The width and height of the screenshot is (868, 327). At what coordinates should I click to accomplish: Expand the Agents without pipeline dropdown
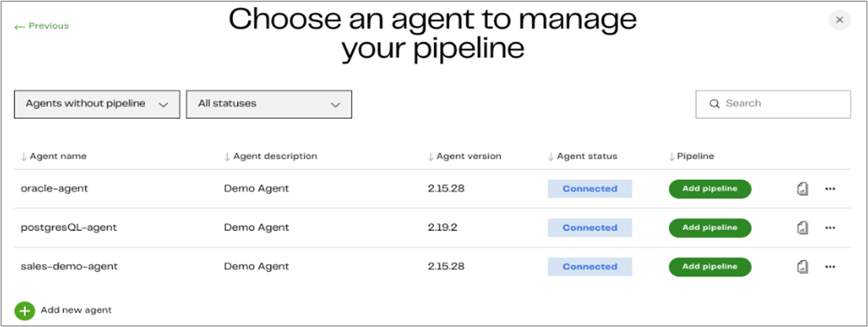click(97, 104)
